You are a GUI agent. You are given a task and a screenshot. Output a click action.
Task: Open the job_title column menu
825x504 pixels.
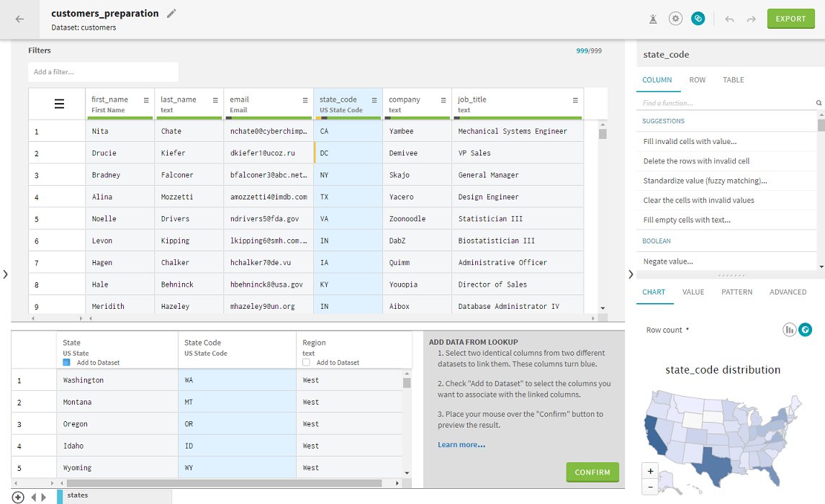pyautogui.click(x=575, y=100)
